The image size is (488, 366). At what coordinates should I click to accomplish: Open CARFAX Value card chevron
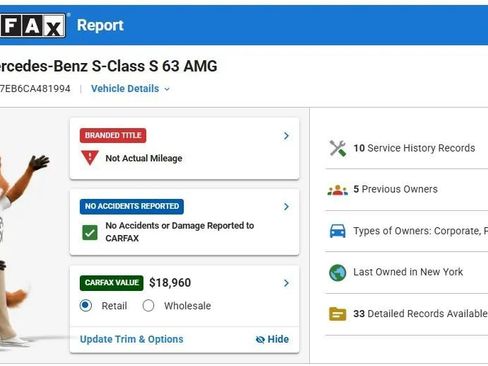[x=286, y=283]
